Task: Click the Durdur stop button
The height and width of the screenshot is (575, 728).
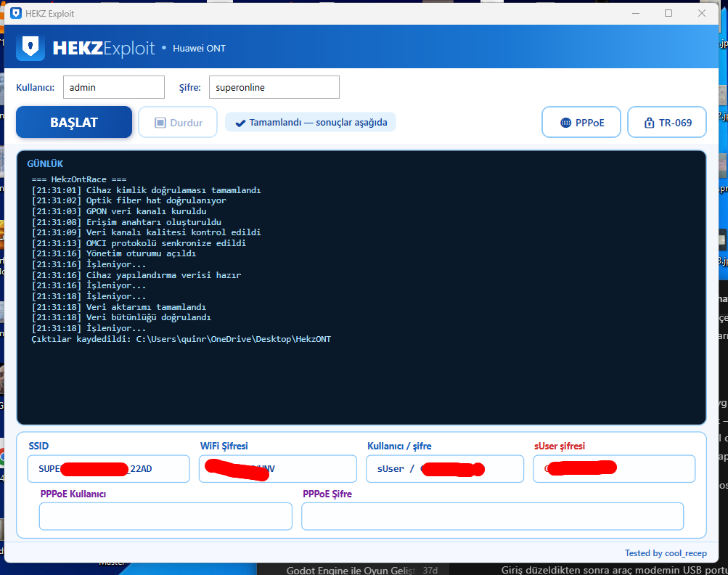Action: (178, 123)
